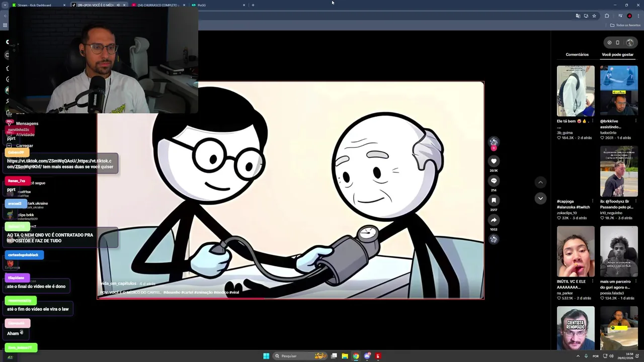Open recommended video '#capjoga #alanzoka #twitch' thumbnail
Screen dimensions: 644x362
pyautogui.click(x=576, y=171)
